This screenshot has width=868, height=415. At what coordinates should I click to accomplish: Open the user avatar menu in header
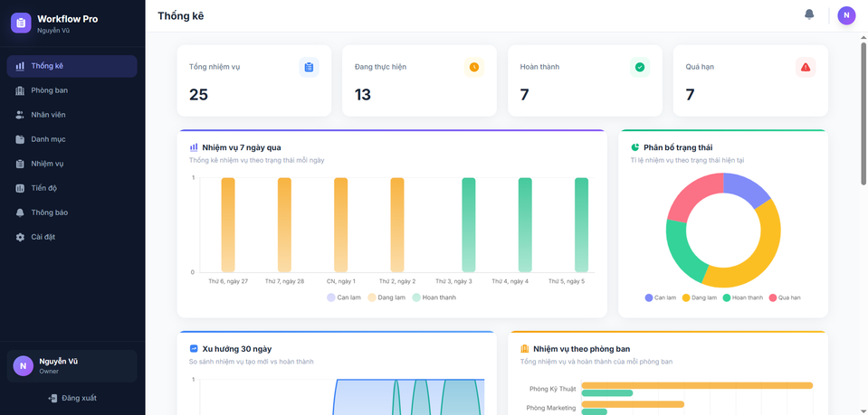click(x=846, y=15)
